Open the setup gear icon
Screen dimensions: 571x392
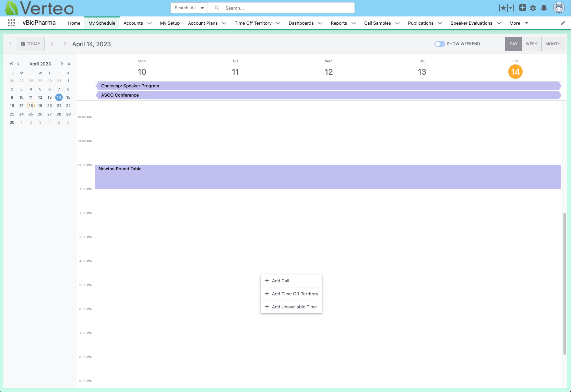click(x=533, y=8)
